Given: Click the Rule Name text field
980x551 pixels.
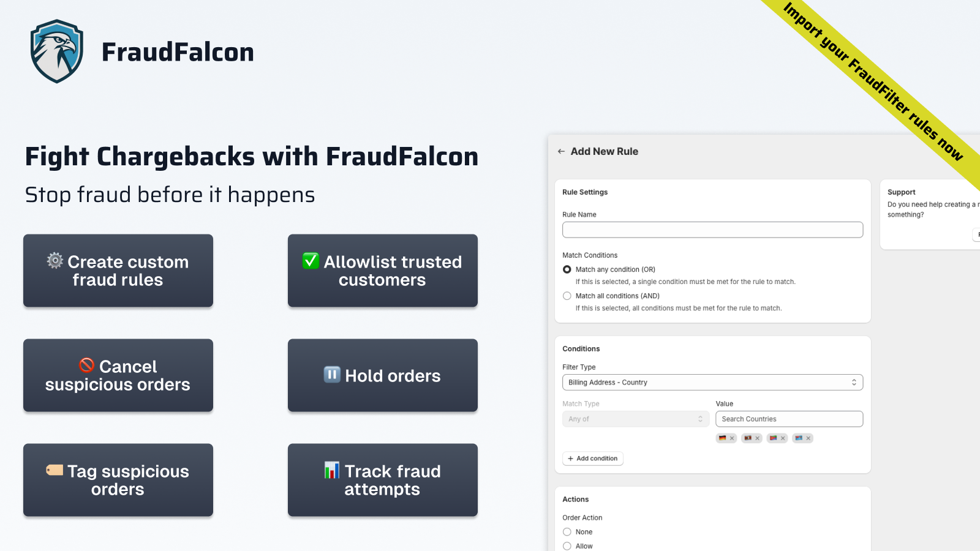Looking at the screenshot, I should [712, 230].
